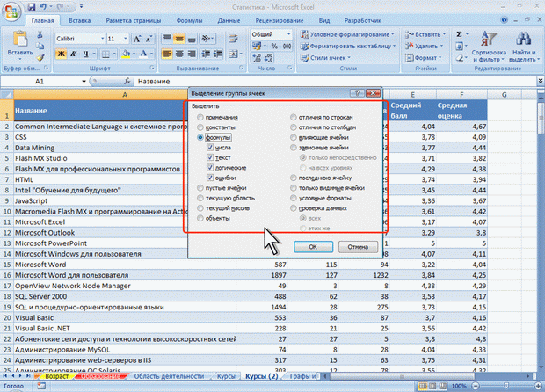Apply thousands separator (000) format
Screen dimensions: 545x392
[x=287, y=47]
